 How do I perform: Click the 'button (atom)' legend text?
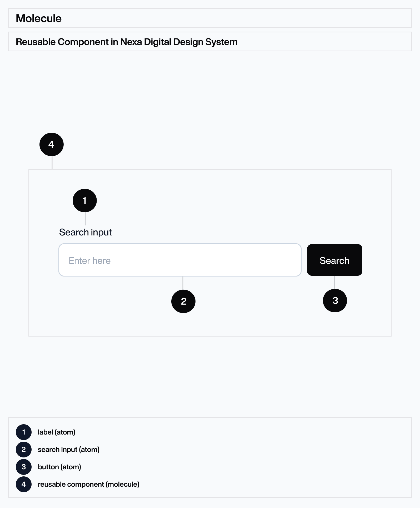[x=59, y=467]
